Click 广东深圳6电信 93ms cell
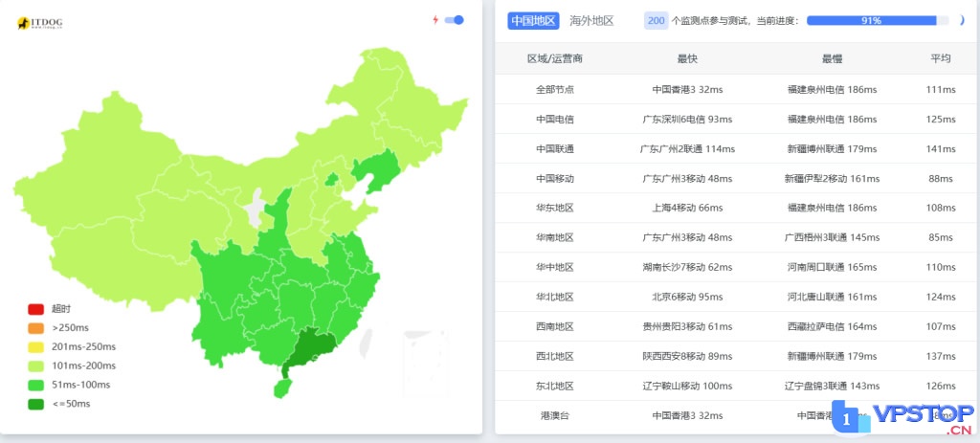This screenshot has height=443, width=980. click(687, 119)
